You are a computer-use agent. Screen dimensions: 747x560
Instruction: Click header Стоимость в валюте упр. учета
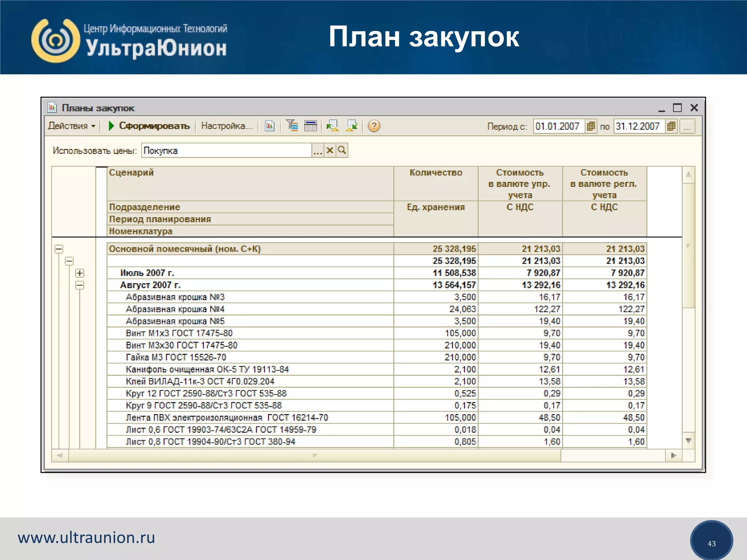tap(520, 183)
